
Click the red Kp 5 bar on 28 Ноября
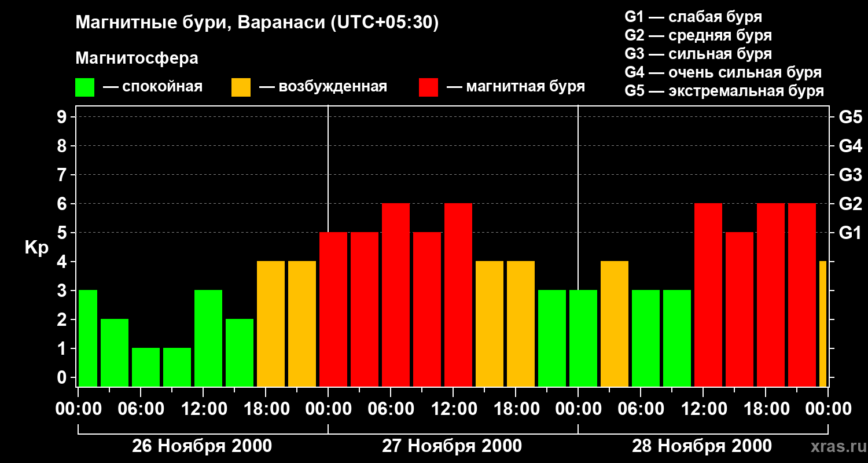[x=740, y=310]
